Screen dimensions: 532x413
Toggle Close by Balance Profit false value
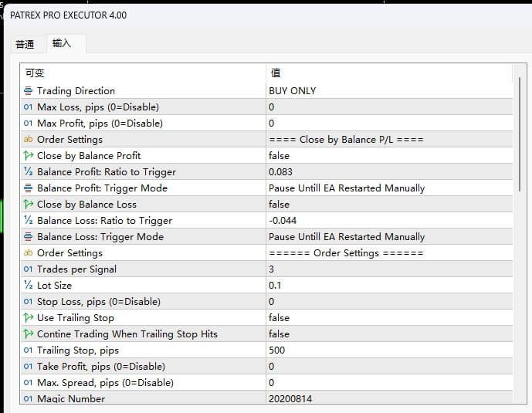[x=389, y=156]
